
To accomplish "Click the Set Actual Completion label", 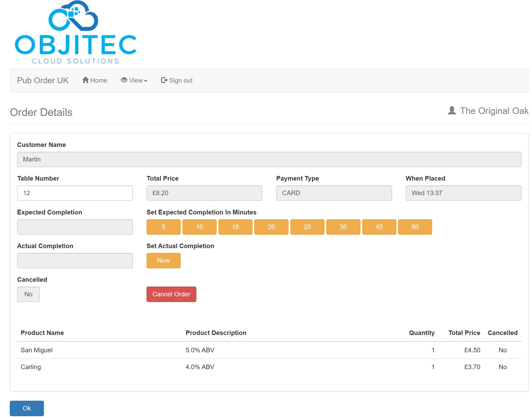I will pyautogui.click(x=180, y=246).
